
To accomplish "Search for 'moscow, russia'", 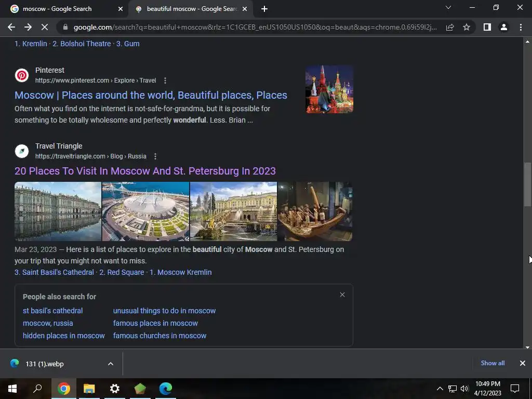I will coord(48,323).
